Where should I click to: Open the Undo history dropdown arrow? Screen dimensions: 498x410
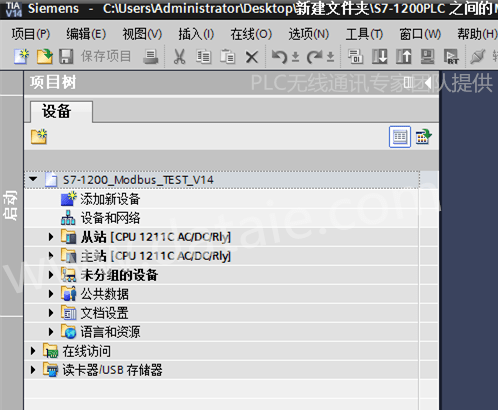[295, 57]
